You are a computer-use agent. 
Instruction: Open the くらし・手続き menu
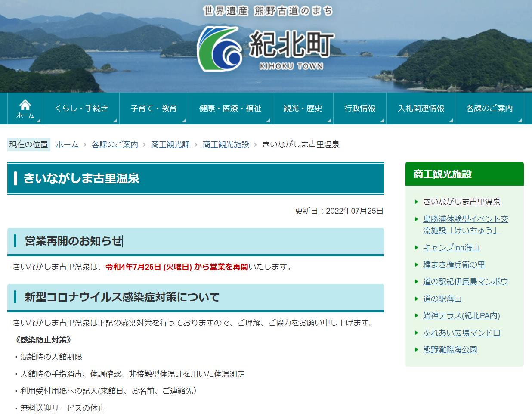pos(81,109)
